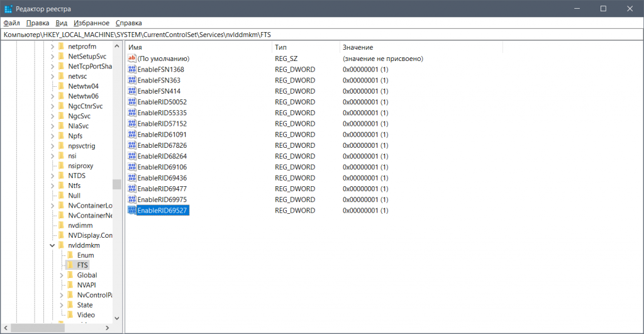
Task: Click the DWORD icon of EnableRID50052
Action: (132, 102)
